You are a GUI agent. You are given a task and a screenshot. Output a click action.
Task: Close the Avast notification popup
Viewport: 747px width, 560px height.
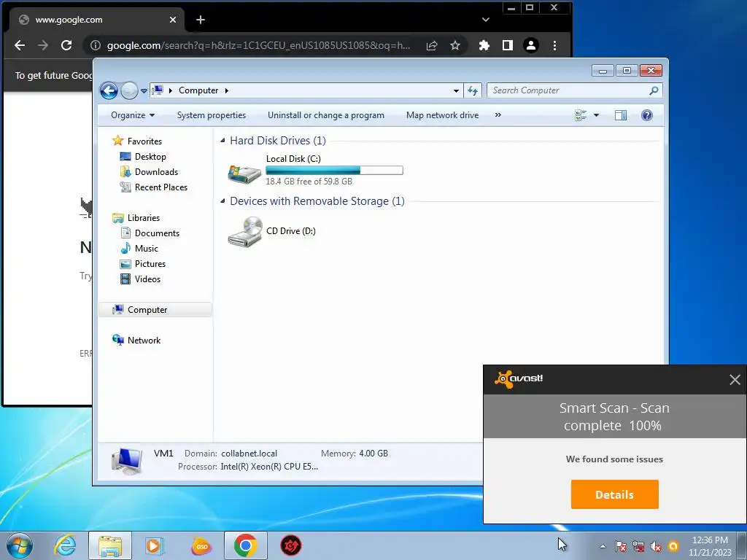coord(735,379)
